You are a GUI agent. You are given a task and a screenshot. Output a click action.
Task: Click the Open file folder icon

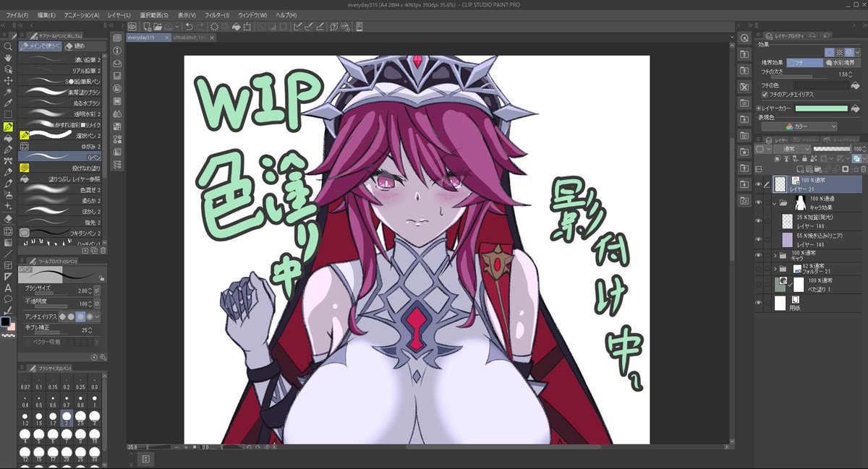click(x=158, y=27)
